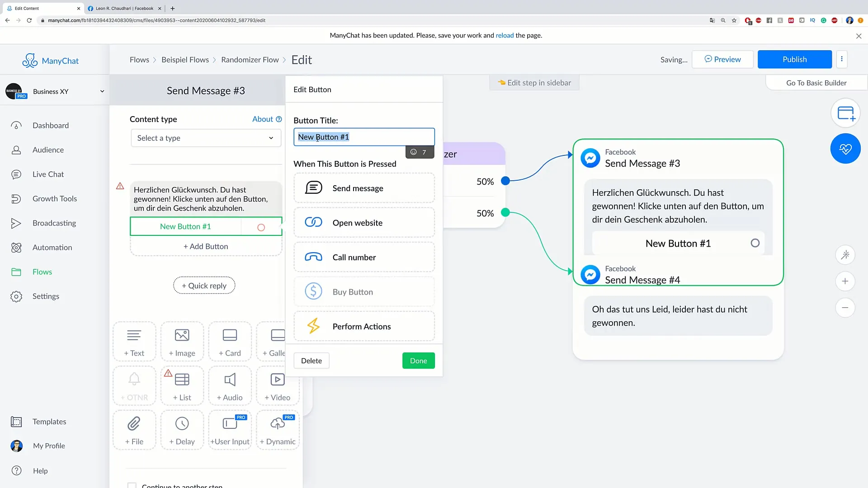Select the Flows sidebar icon

pyautogui.click(x=15, y=272)
